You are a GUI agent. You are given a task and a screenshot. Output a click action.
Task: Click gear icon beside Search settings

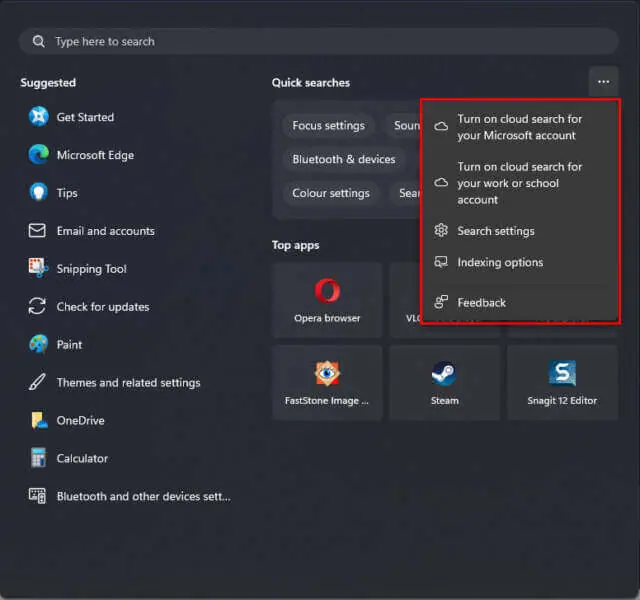point(441,231)
